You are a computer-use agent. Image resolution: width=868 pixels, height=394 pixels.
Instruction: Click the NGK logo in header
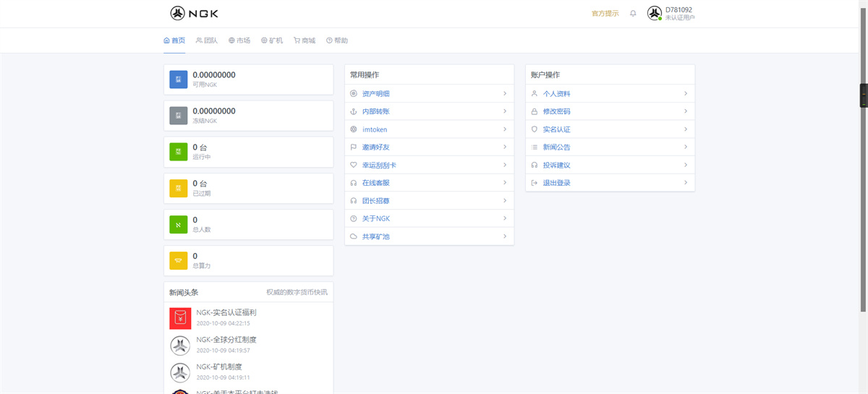tap(194, 13)
